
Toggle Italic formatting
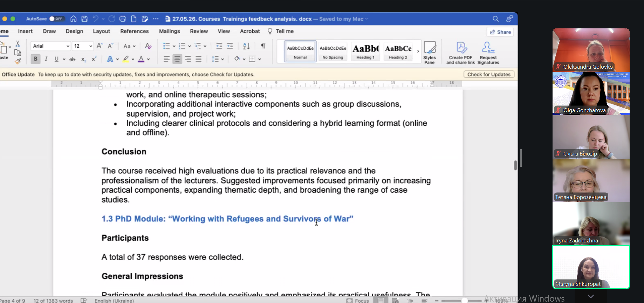46,59
